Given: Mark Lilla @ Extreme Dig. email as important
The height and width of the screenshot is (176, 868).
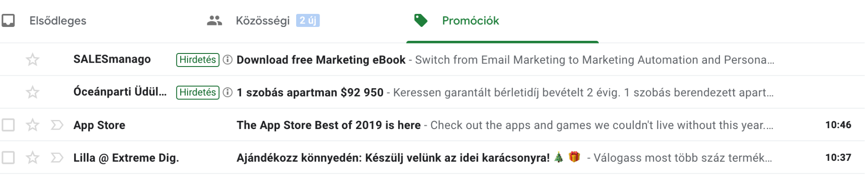Looking at the screenshot, I should pos(57,158).
